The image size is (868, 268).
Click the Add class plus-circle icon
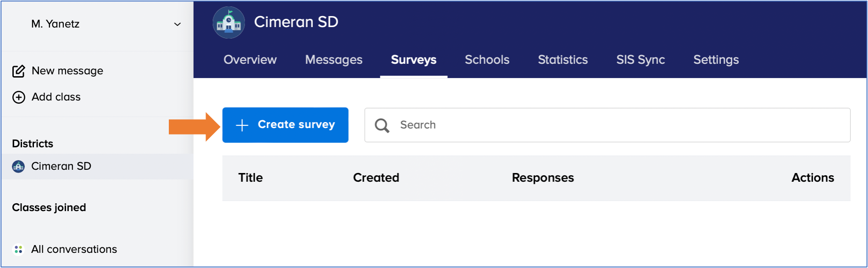click(18, 97)
